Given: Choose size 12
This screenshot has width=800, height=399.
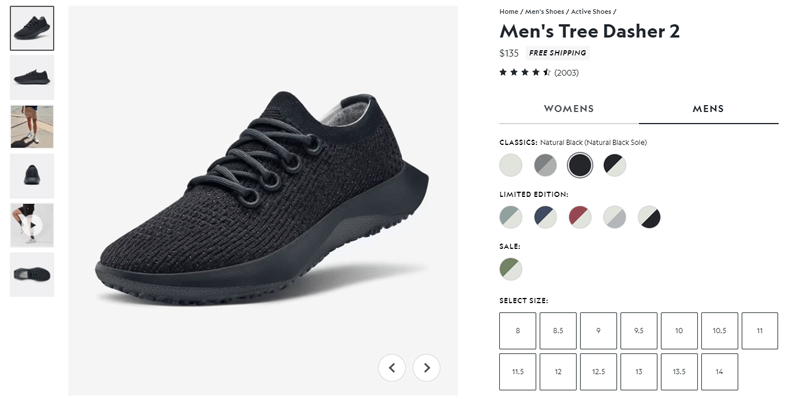Looking at the screenshot, I should click(558, 371).
